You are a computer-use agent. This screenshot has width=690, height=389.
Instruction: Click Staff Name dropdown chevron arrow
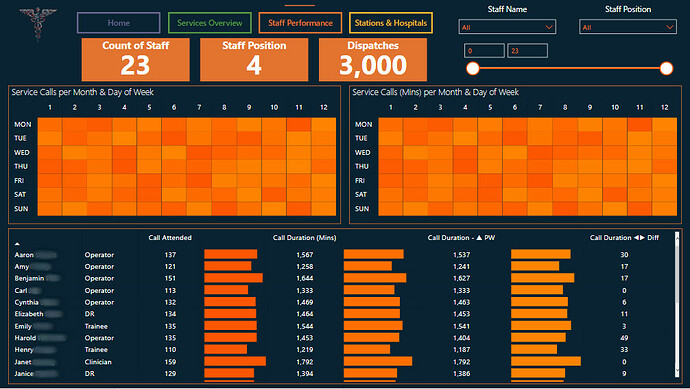point(549,27)
